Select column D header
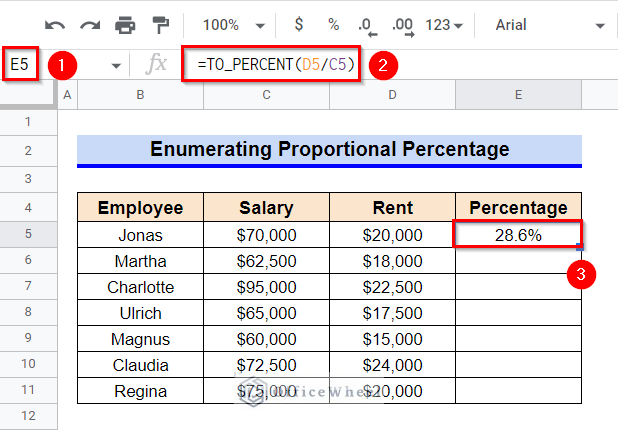Viewport: 618px width, 430px height. (392, 95)
